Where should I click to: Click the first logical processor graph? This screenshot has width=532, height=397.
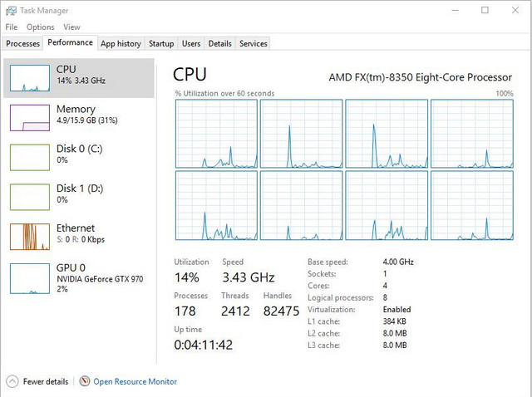[215, 133]
